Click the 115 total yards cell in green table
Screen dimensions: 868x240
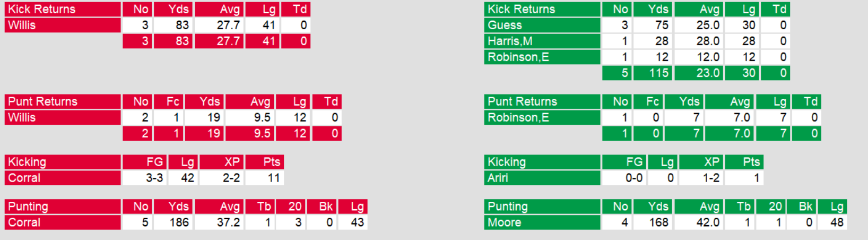click(x=653, y=73)
